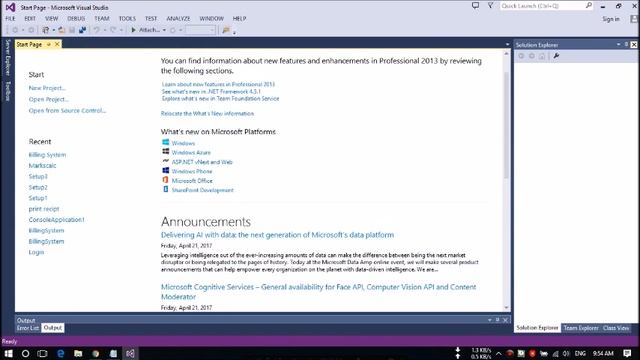Click the Cortana circle on the taskbar
This screenshot has width=640, height=360.
click(x=25, y=353)
